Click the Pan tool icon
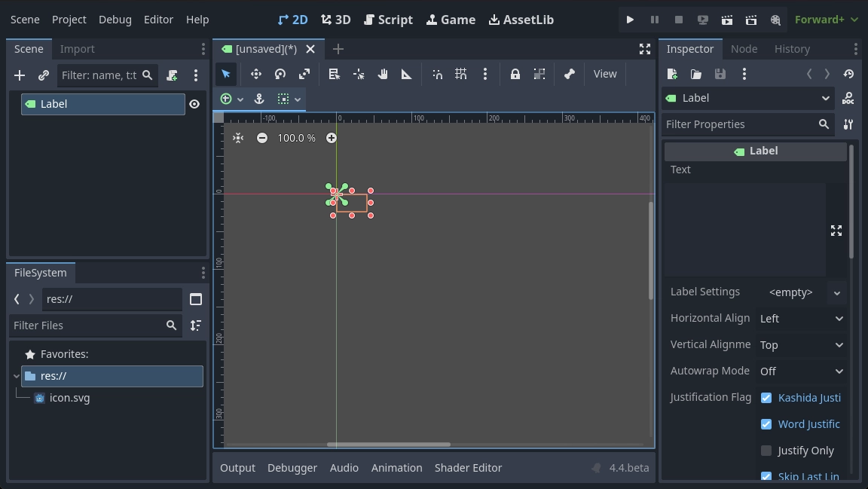This screenshot has width=868, height=489. coord(382,74)
